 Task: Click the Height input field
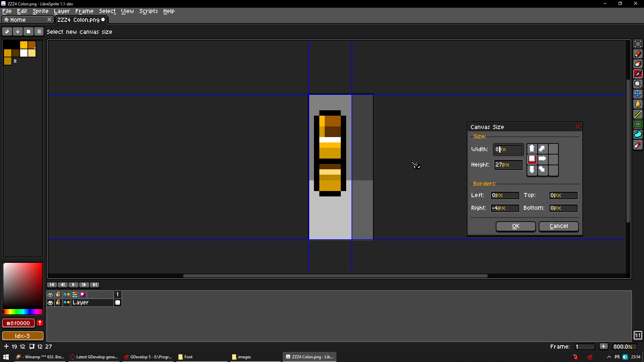click(x=508, y=165)
